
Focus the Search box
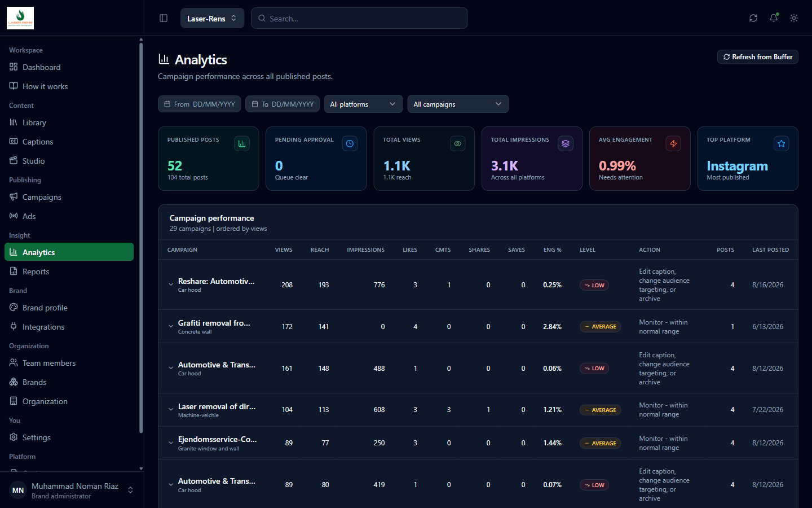pos(359,18)
